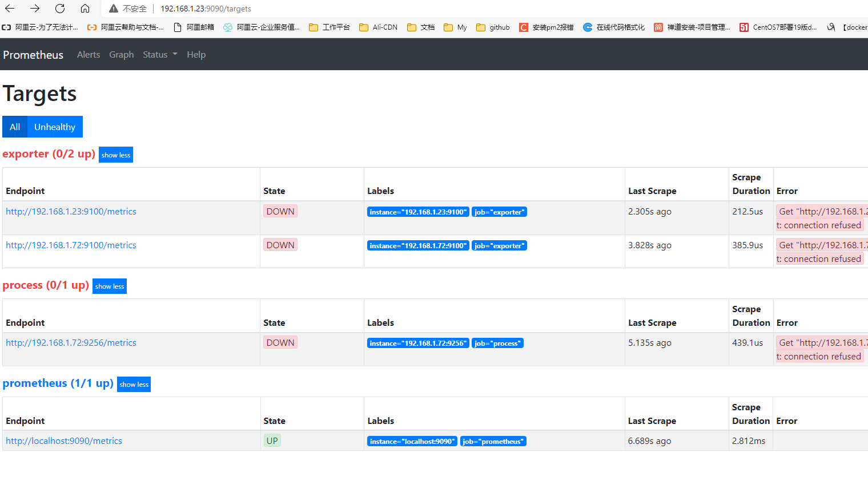
Task: Open the github bookmark folder
Action: click(493, 27)
